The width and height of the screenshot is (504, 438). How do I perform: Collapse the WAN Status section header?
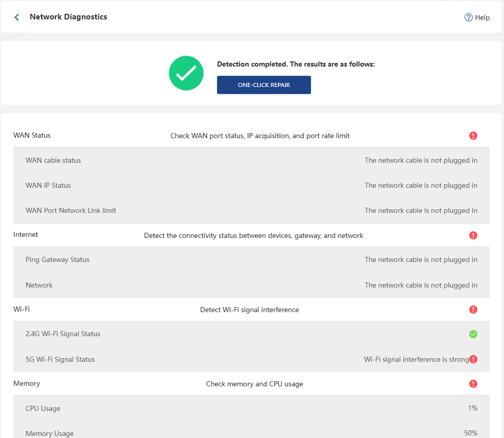(251, 136)
